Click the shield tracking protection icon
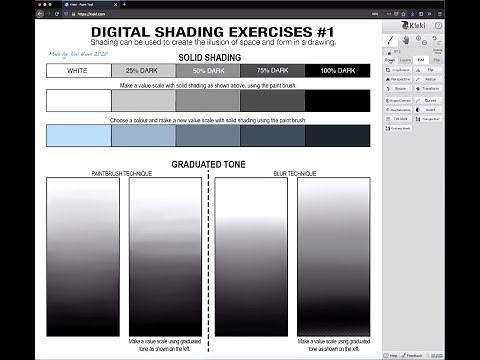Screen dimensions: 480x360 click(x=66, y=14)
